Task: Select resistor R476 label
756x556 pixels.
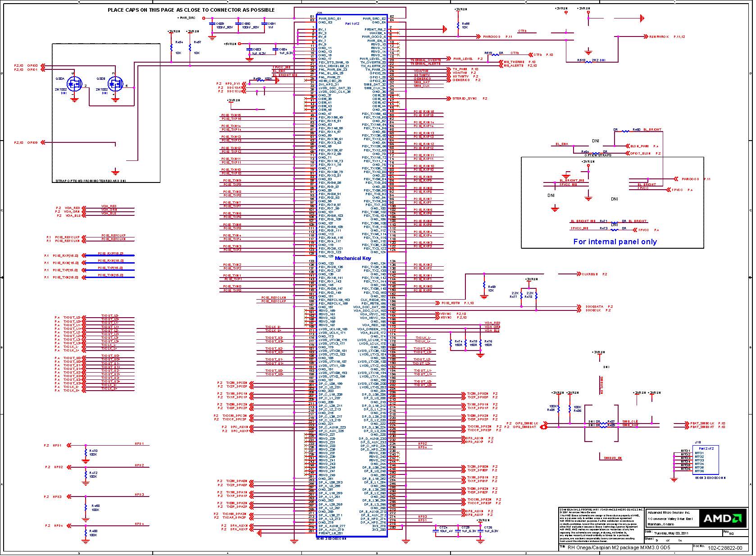Action: [488, 342]
